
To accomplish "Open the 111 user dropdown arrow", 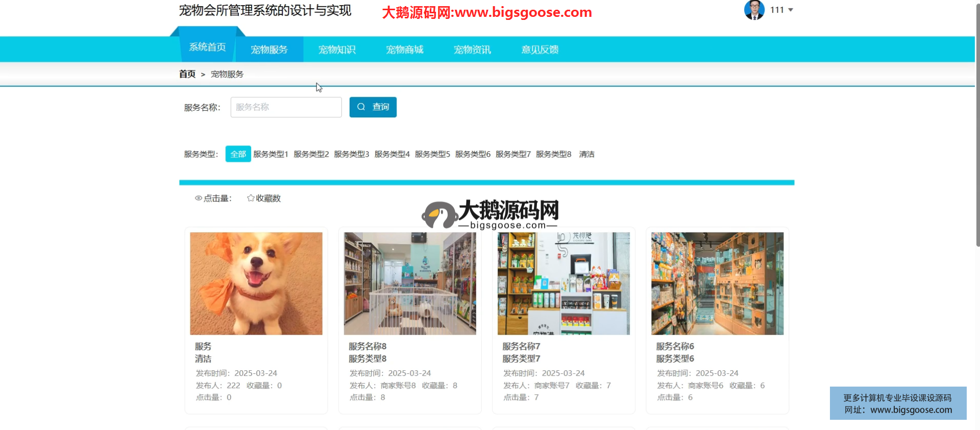I will pos(791,10).
